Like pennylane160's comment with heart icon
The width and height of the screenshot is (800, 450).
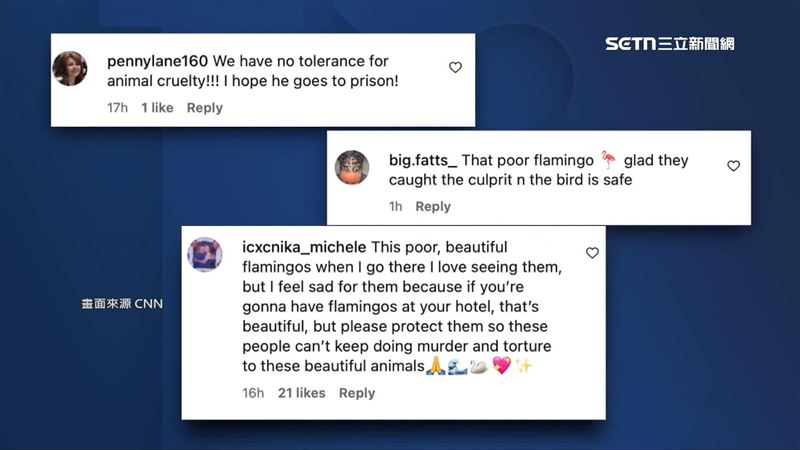455,67
